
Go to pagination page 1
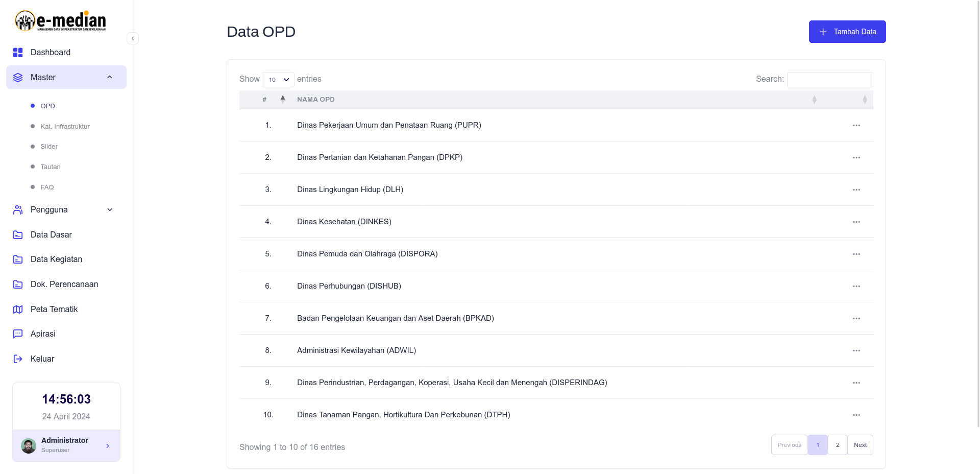coord(818,445)
